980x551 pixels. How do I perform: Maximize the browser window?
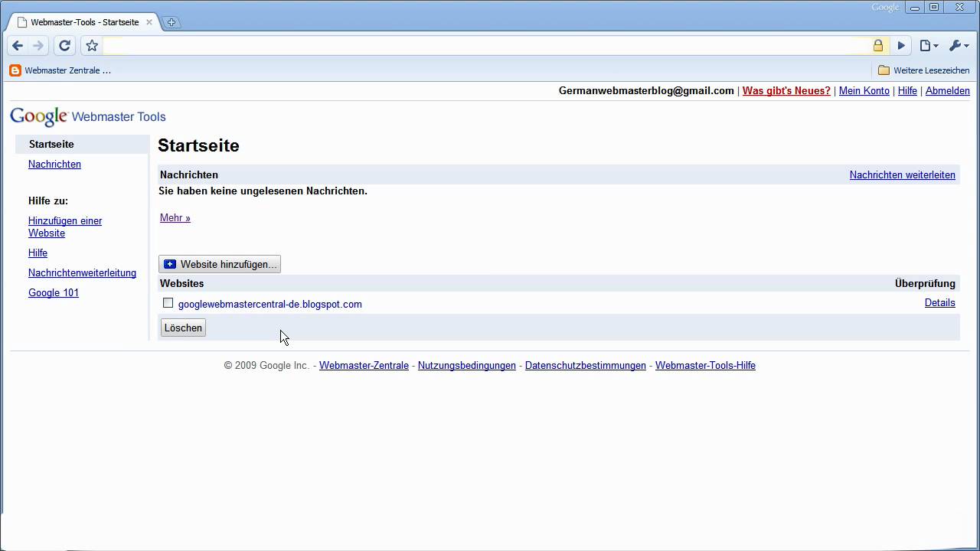click(934, 8)
